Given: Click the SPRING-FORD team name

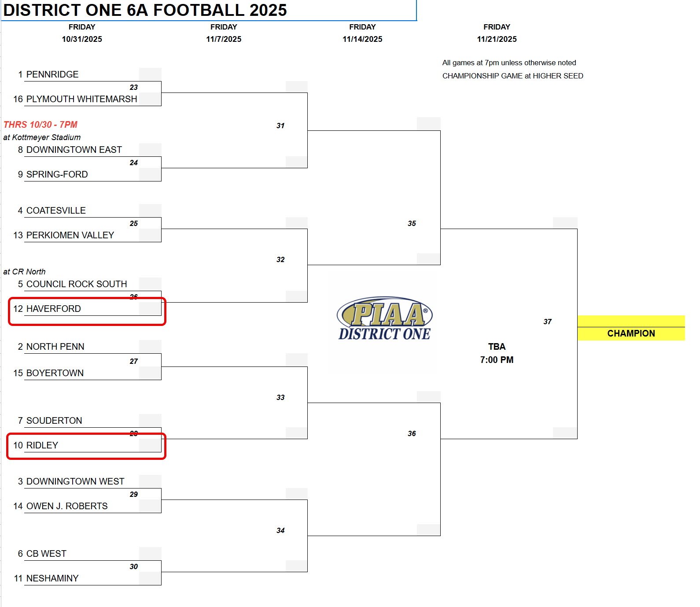Looking at the screenshot, I should click(57, 174).
